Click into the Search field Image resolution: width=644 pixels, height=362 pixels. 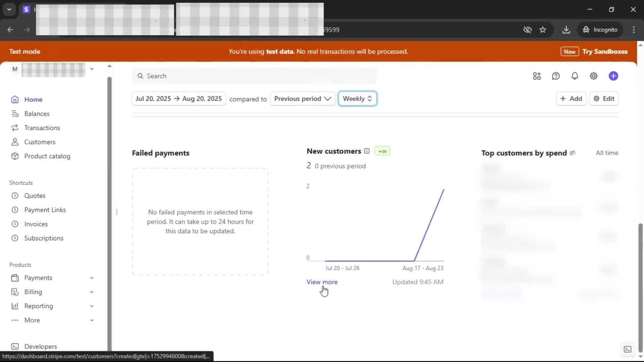pos(255,76)
